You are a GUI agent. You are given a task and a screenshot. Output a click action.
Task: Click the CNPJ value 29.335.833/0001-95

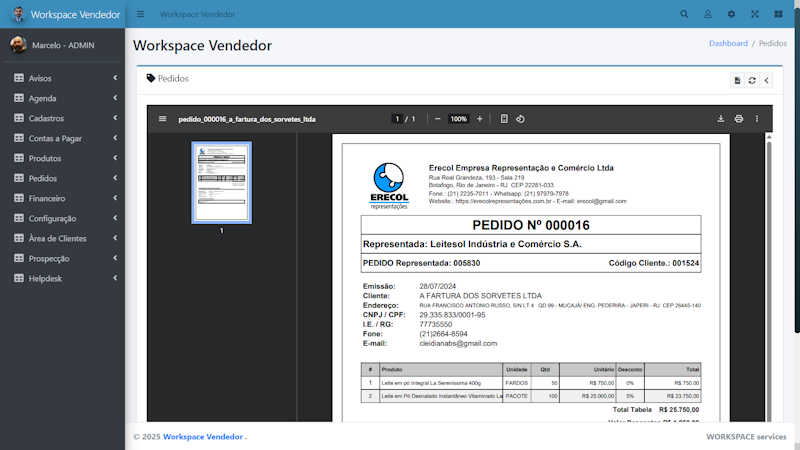452,315
